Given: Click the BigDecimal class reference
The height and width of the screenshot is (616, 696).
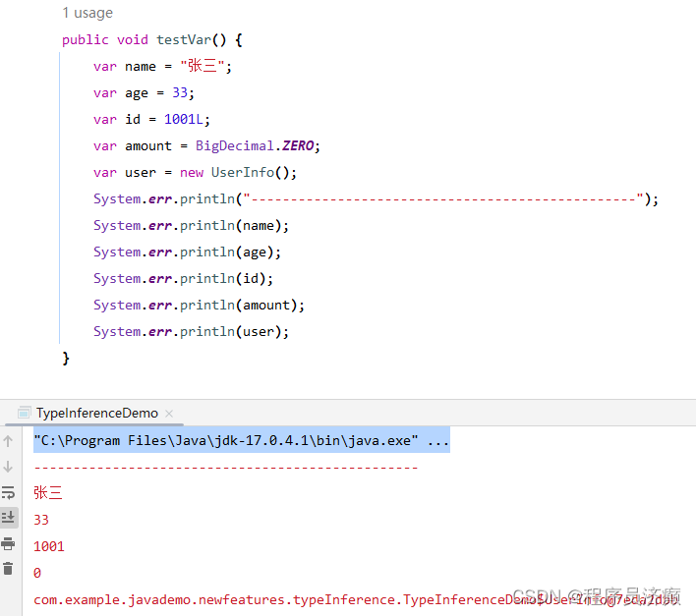Looking at the screenshot, I should [235, 146].
